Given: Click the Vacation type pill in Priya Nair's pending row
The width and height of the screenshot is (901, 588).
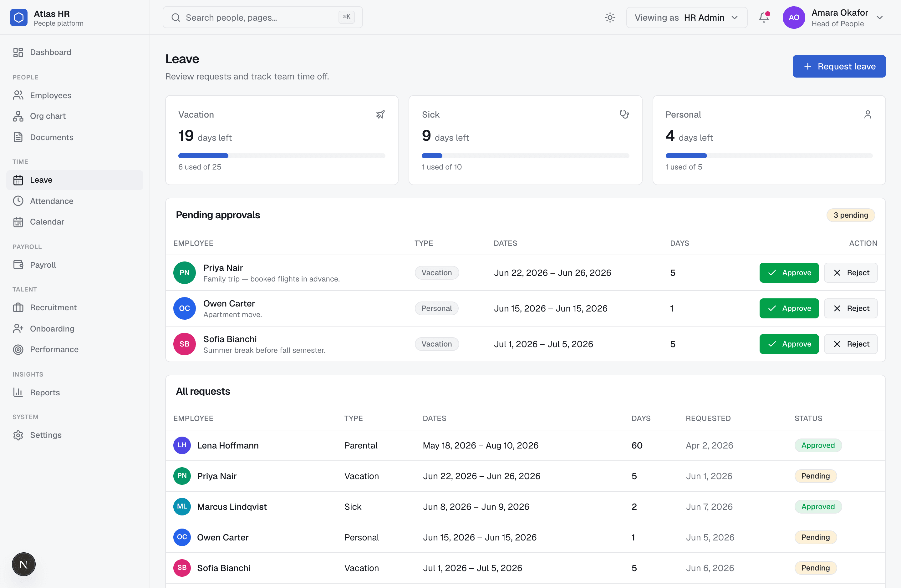Looking at the screenshot, I should click(436, 273).
